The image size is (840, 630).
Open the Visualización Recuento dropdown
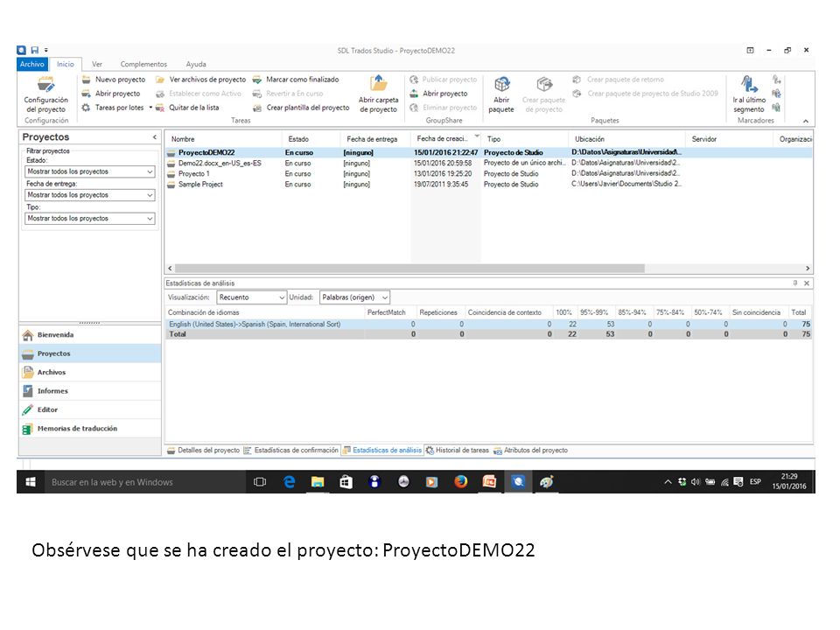click(x=251, y=297)
